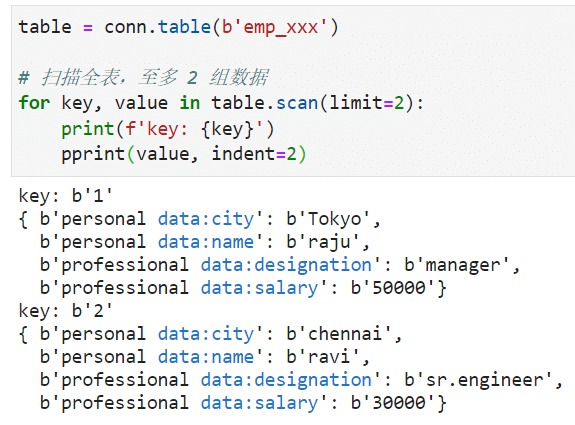575x425 pixels.
Task: Click the chennai city value in output
Action: 339,334
